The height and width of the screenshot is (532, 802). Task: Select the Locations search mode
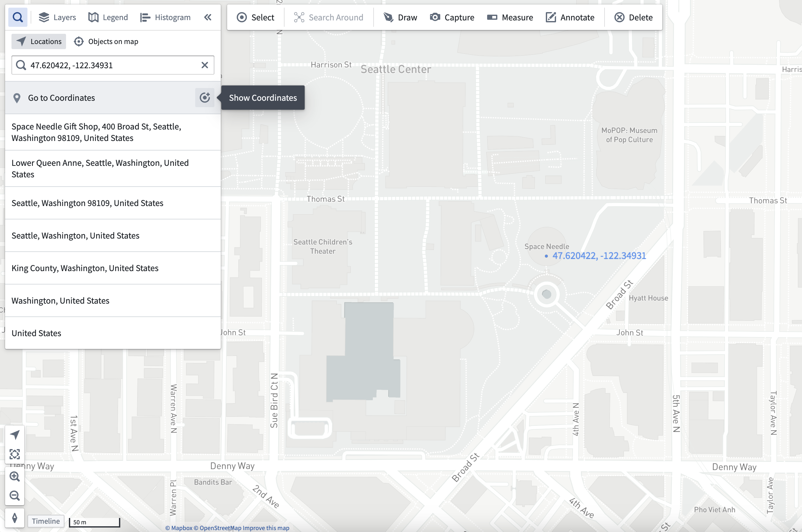tap(39, 41)
